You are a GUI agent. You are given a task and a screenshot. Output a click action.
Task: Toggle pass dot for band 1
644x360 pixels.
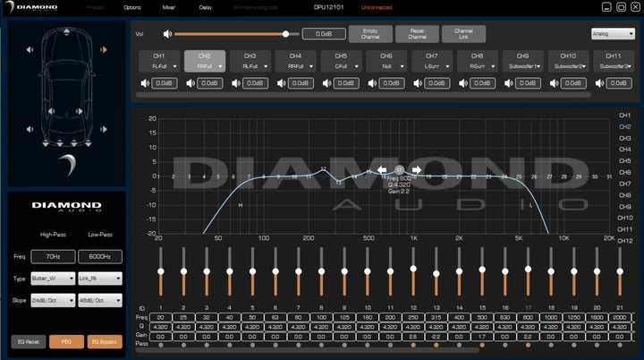(161, 345)
